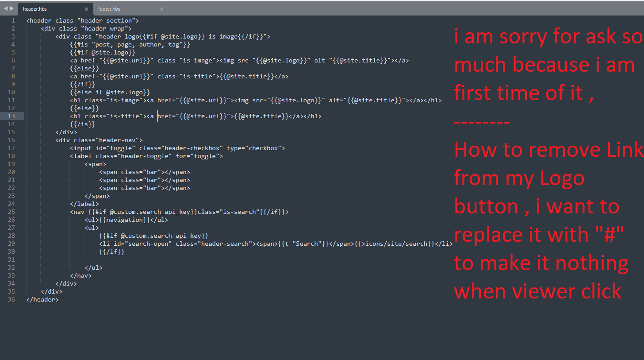Click the {{else if @site.logo}} line
The image size is (644, 360).
110,92
